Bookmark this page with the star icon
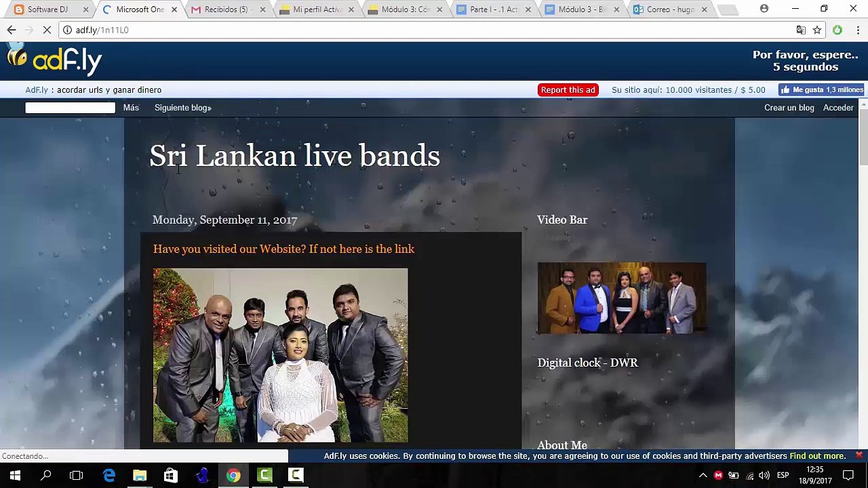The width and height of the screenshot is (868, 488). [817, 30]
